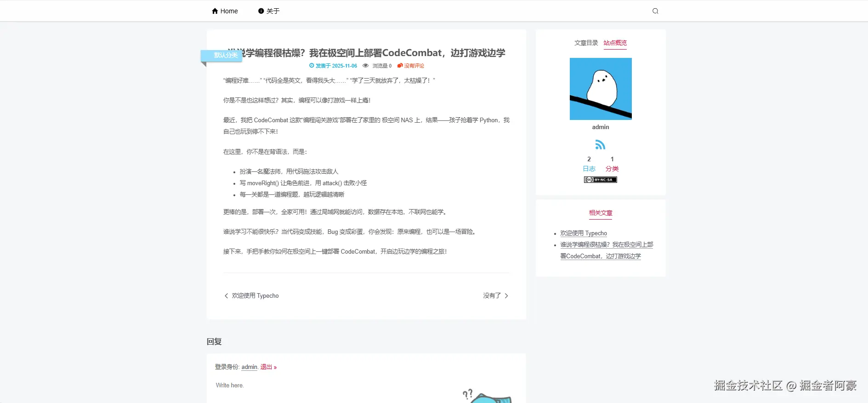Open related article 欢迎使用 Typecho
Screen dimensions: 868x403
584,233
